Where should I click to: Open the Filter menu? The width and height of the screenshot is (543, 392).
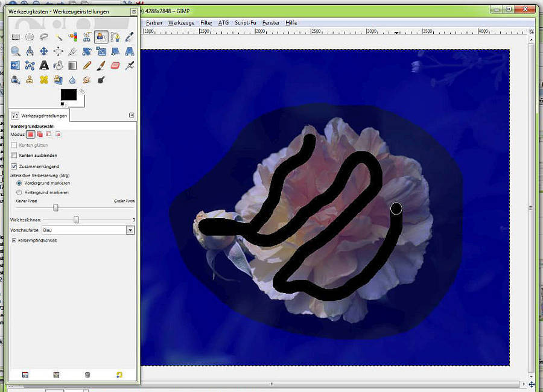(x=206, y=23)
